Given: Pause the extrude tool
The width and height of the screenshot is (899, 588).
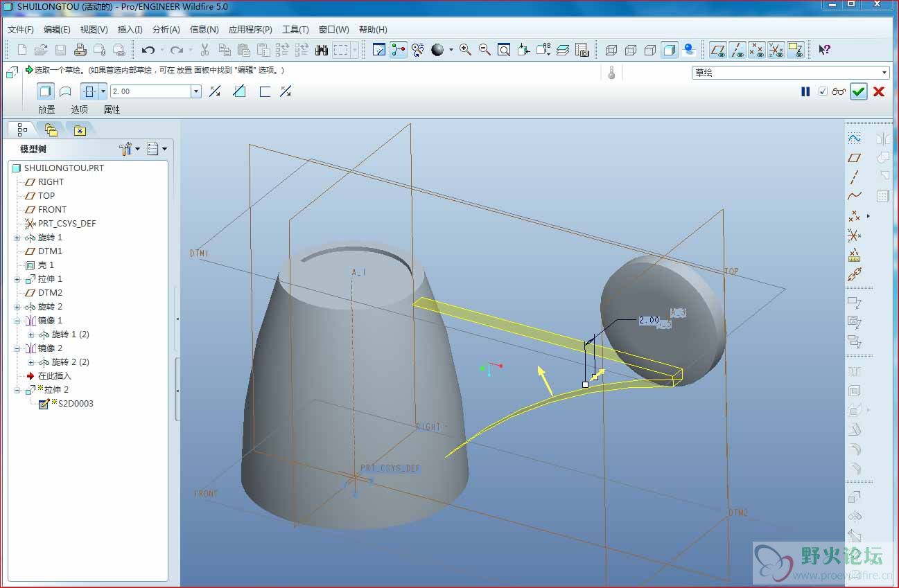Looking at the screenshot, I should 805,91.
